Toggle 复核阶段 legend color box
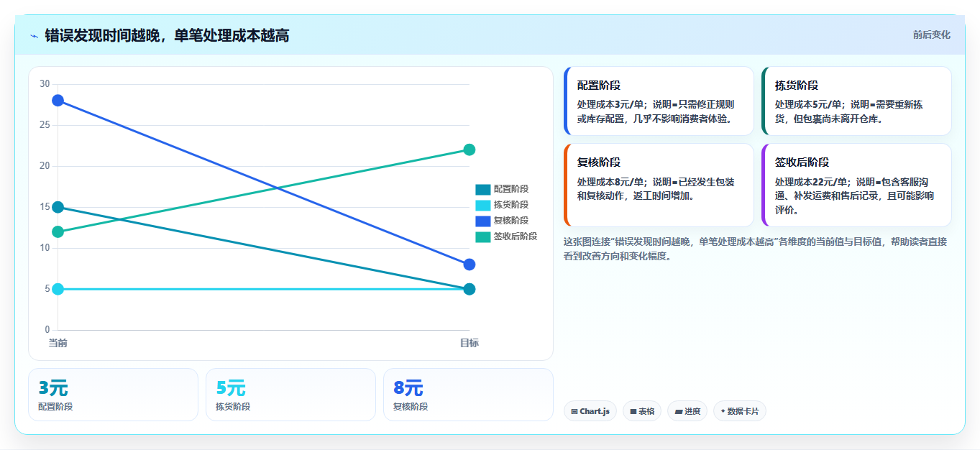The image size is (980, 450). point(482,221)
